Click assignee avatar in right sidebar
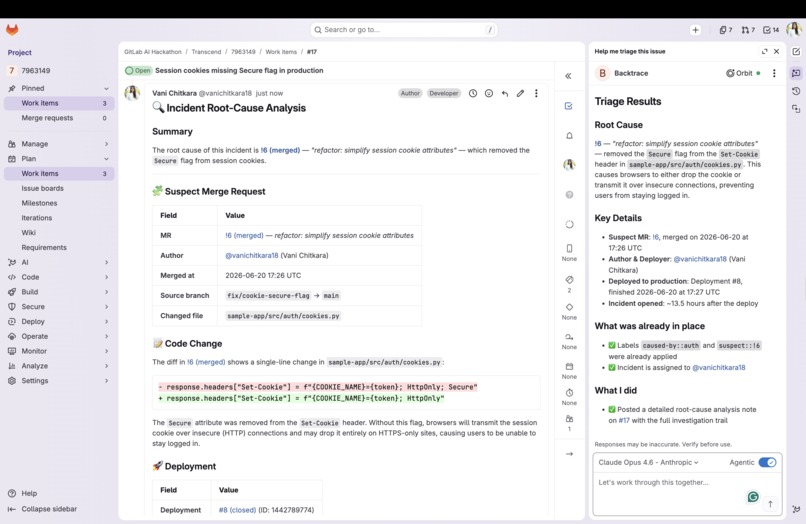Viewport: 806px width, 524px height. point(569,165)
